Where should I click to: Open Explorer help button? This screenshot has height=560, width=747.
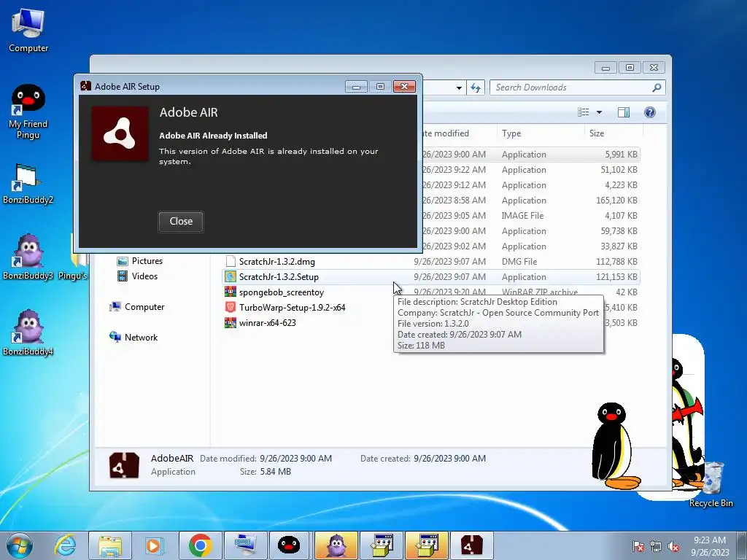point(650,112)
